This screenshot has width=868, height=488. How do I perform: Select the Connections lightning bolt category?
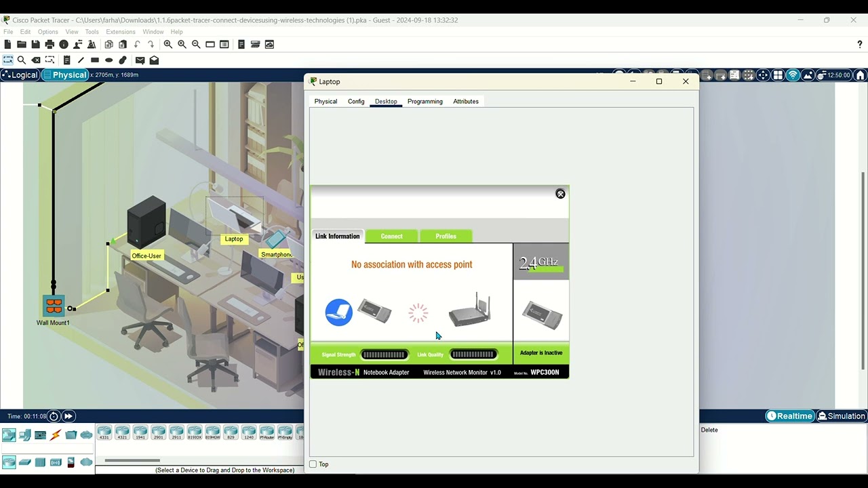coord(56,435)
